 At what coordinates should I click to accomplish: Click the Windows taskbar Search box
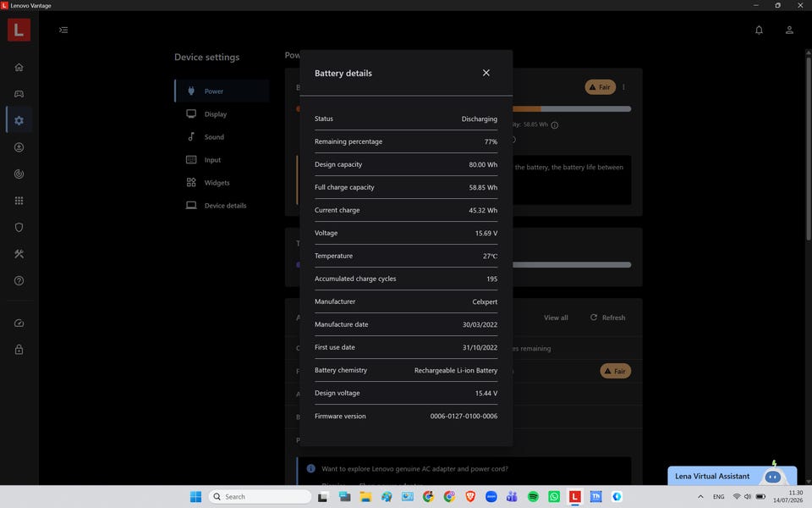pyautogui.click(x=260, y=497)
